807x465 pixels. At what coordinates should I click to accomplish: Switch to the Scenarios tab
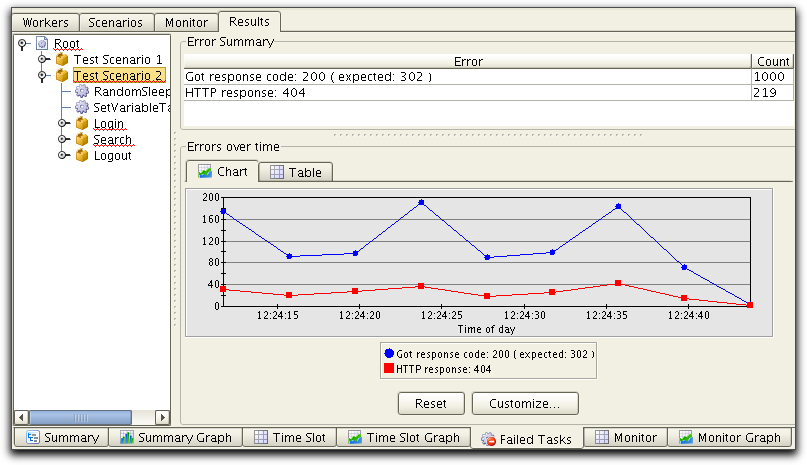tap(115, 23)
